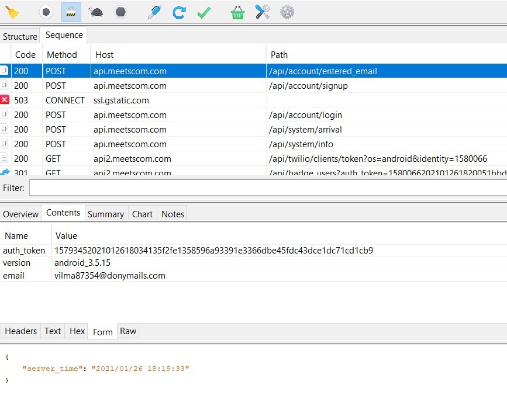Open the Notes tab
The width and height of the screenshot is (507, 420).
coord(173,214)
